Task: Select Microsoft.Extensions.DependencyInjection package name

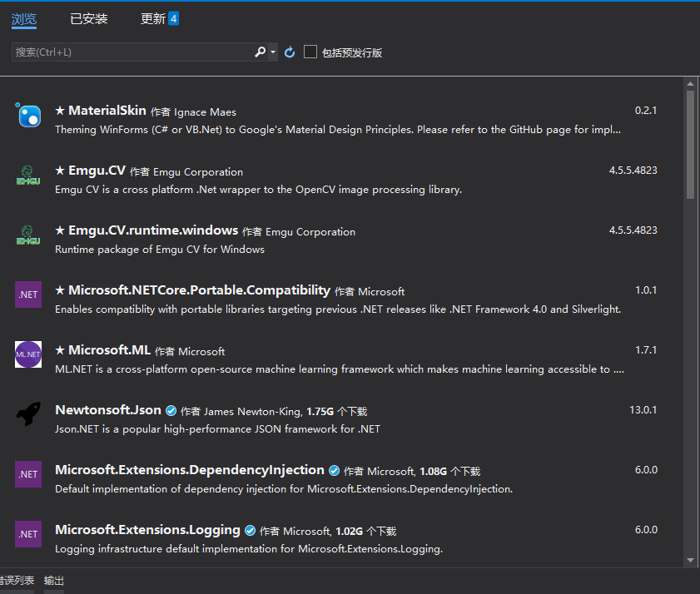Action: click(190, 470)
